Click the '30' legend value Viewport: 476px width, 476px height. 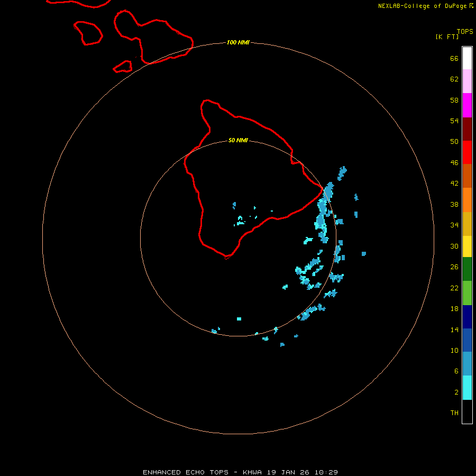click(454, 246)
